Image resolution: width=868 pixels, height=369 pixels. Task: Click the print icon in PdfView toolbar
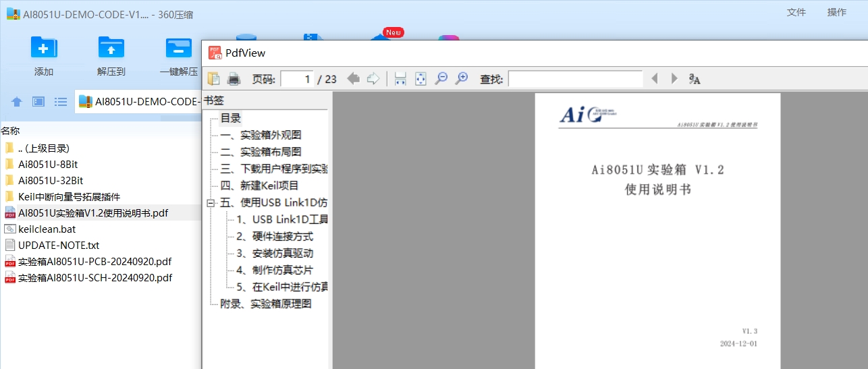coord(234,79)
